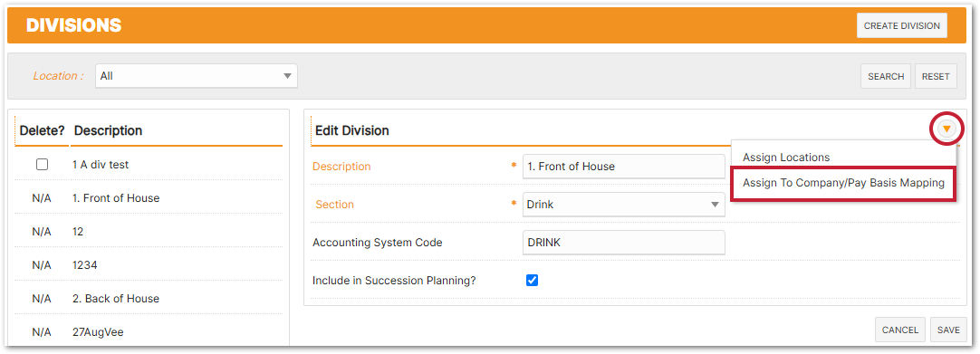The image size is (980, 354).
Task: Open the Edit Division orange arrow menu
Action: tap(946, 129)
